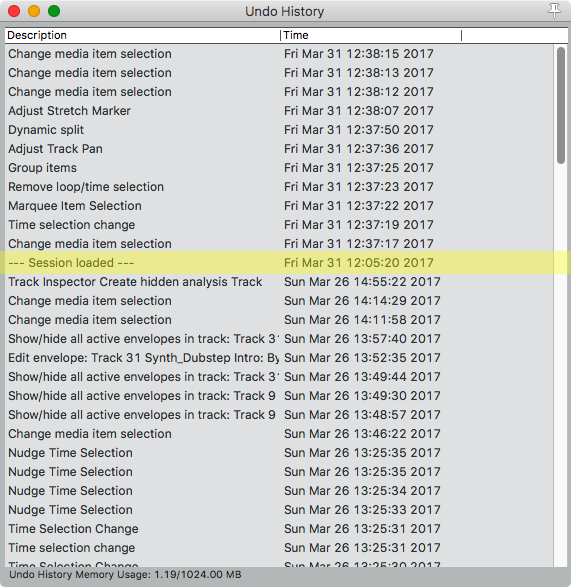
Task: Sort by the Description column header
Action: 142,35
